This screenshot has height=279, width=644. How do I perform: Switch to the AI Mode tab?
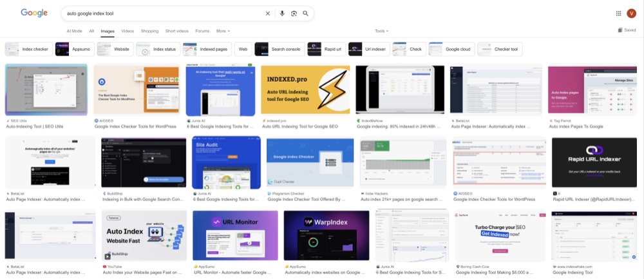point(74,31)
